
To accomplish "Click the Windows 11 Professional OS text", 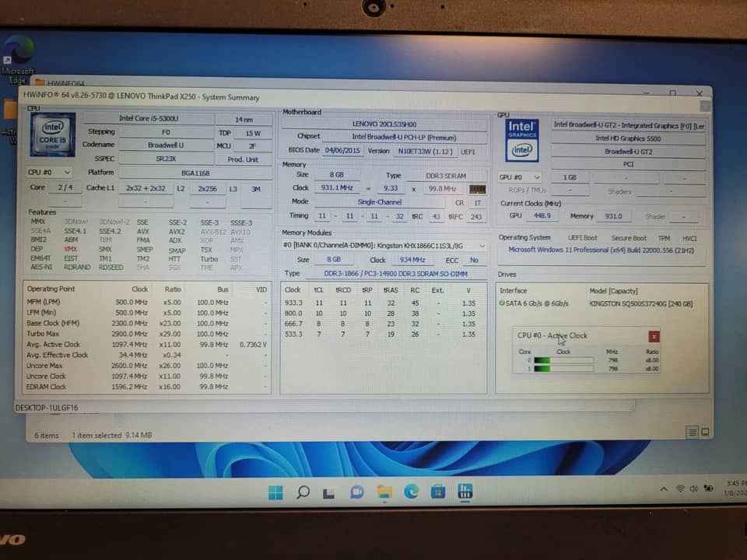I will [601, 250].
